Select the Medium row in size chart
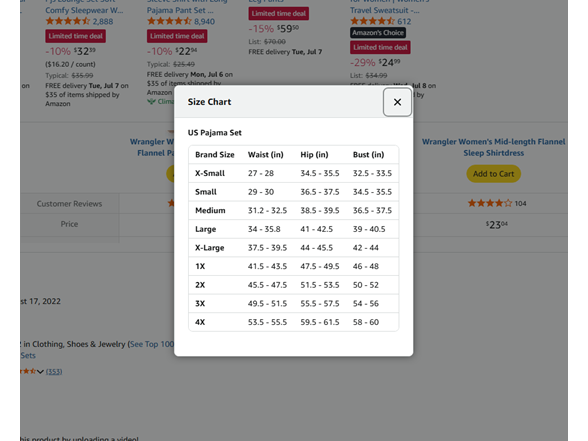 click(294, 210)
